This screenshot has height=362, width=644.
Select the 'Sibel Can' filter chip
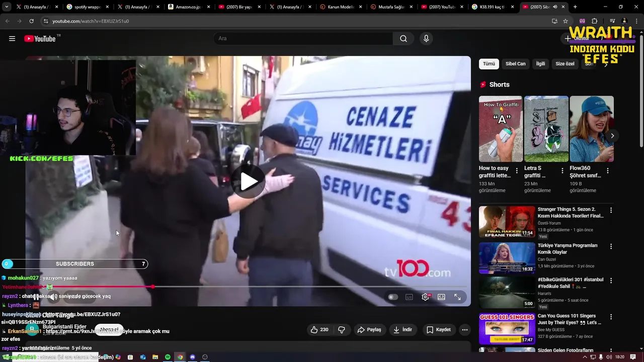515,64
